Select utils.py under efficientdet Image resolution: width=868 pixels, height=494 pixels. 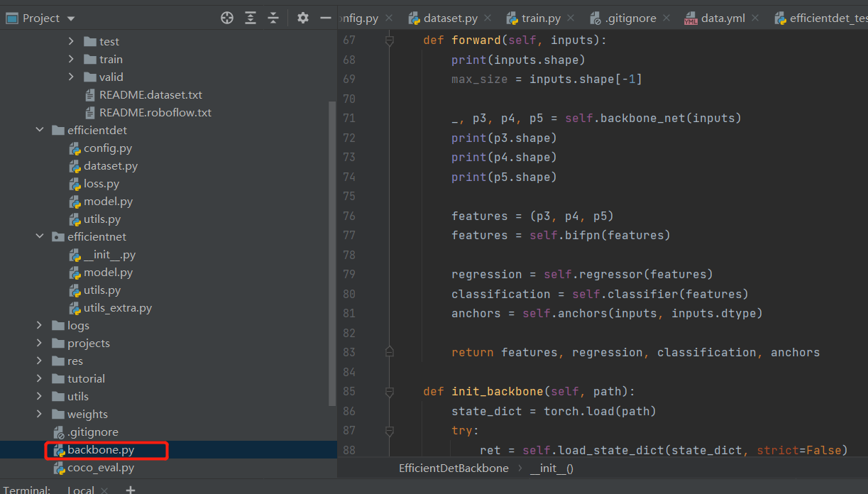coord(102,219)
